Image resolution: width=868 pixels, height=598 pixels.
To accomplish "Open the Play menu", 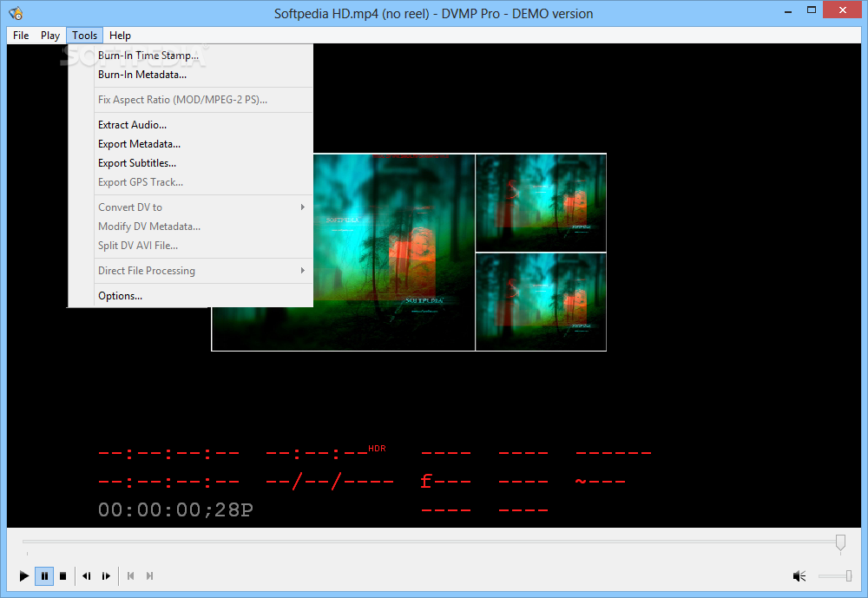I will click(49, 36).
